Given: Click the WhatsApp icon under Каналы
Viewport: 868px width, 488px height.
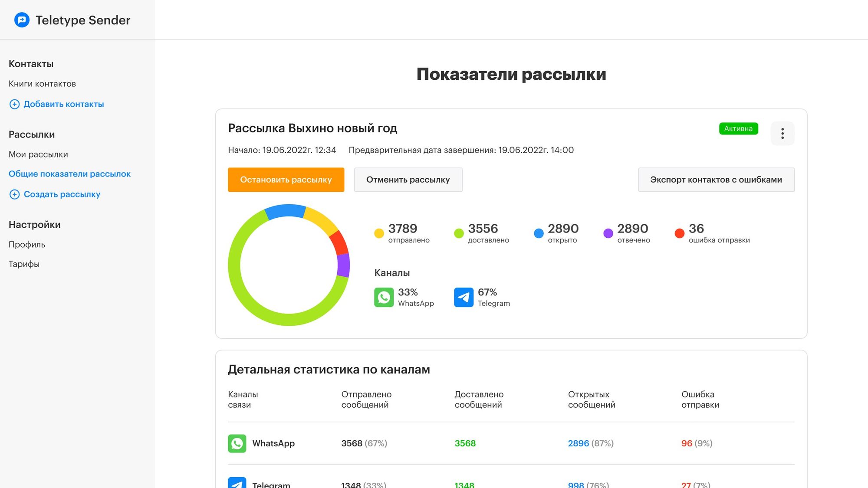Looking at the screenshot, I should pos(384,298).
